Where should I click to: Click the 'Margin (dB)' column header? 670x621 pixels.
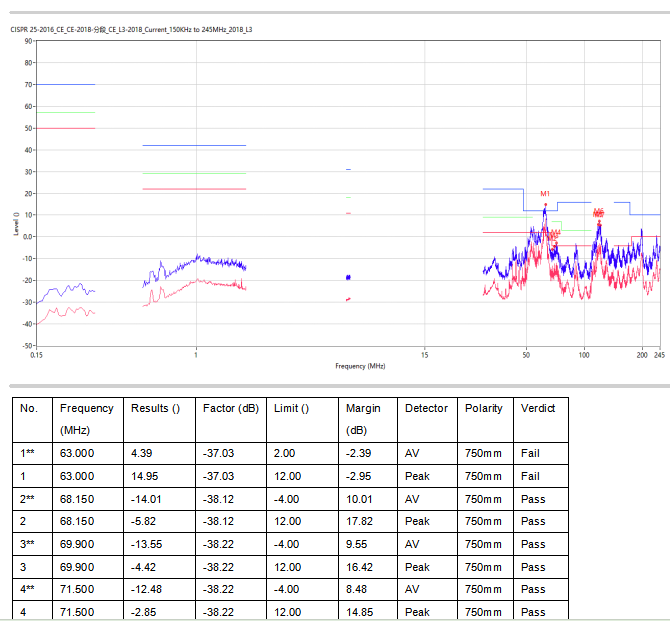(x=363, y=419)
